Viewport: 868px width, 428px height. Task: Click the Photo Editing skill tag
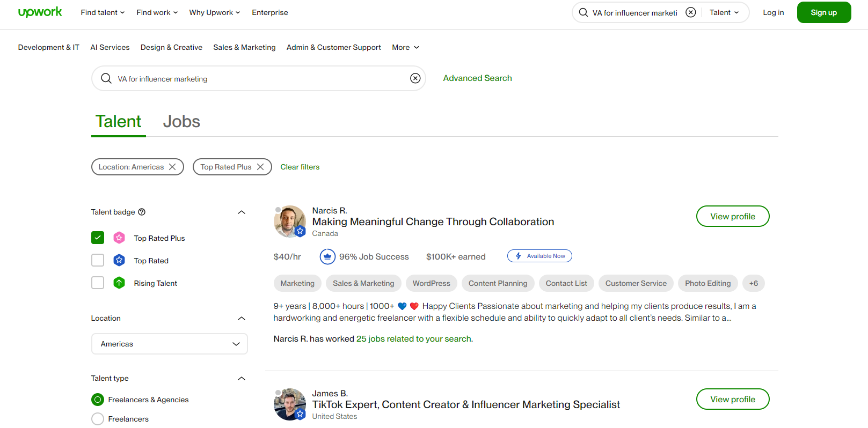pyautogui.click(x=708, y=283)
